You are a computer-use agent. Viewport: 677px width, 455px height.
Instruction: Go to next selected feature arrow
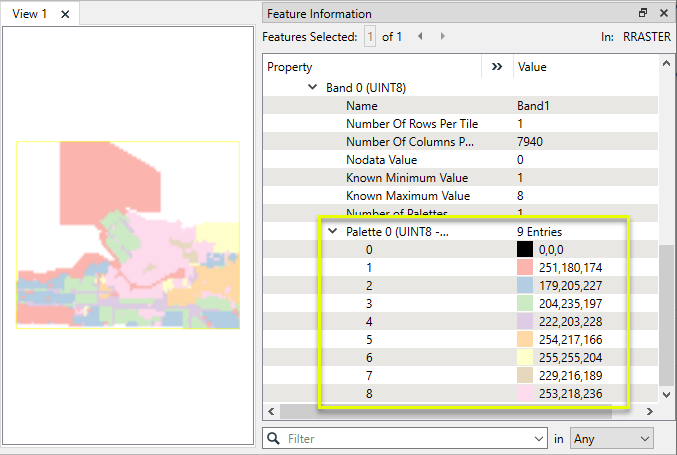tap(443, 37)
